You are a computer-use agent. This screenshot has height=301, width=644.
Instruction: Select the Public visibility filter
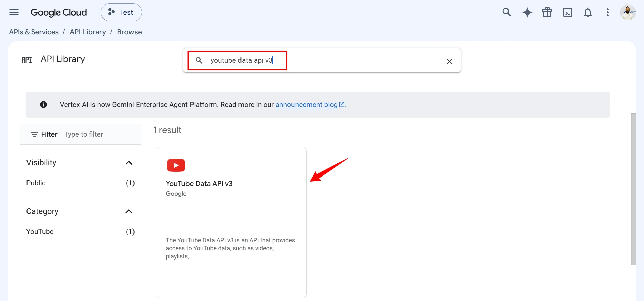(x=80, y=183)
